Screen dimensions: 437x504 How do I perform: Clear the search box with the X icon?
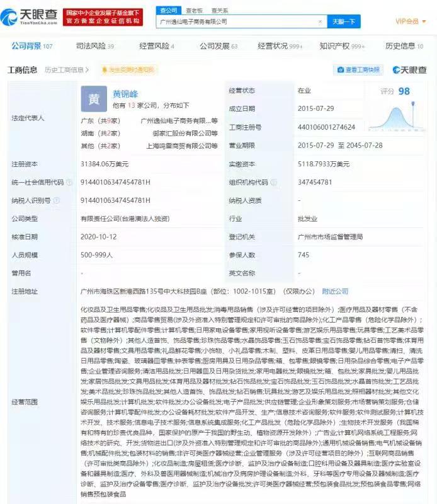[320, 21]
